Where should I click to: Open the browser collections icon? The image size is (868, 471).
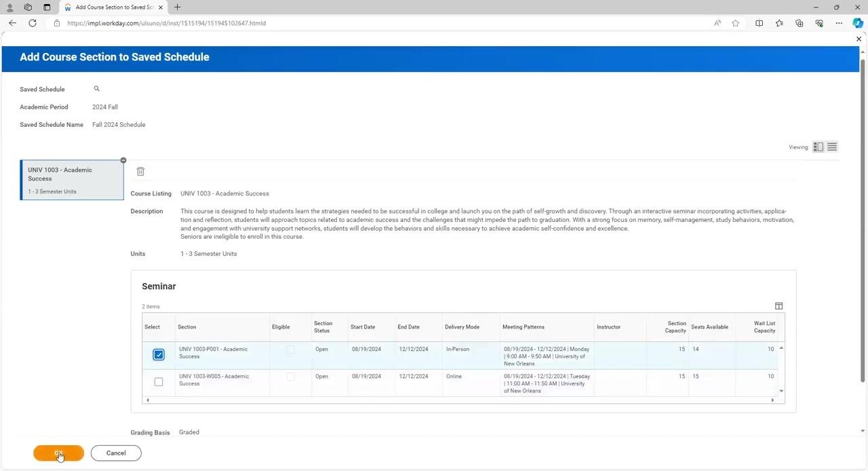pyautogui.click(x=799, y=23)
